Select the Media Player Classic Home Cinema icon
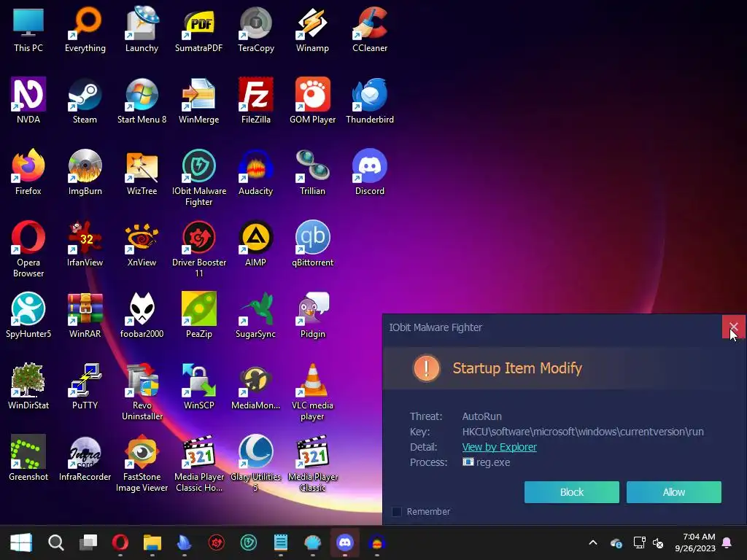Image resolution: width=747 pixels, height=560 pixels. click(x=198, y=463)
